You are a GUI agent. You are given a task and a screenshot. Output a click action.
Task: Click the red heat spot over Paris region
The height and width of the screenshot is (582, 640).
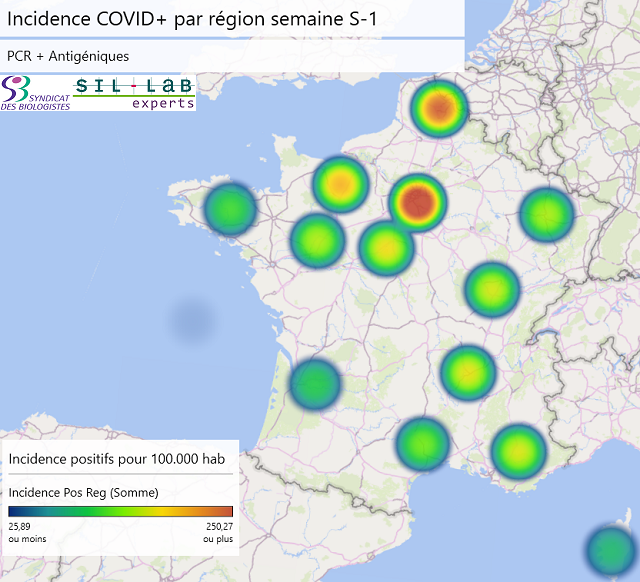pos(417,202)
